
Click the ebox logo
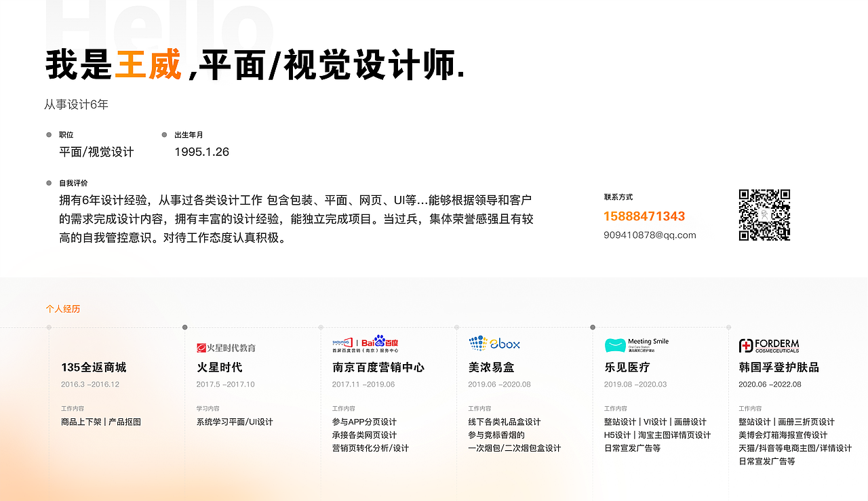pyautogui.click(x=494, y=343)
